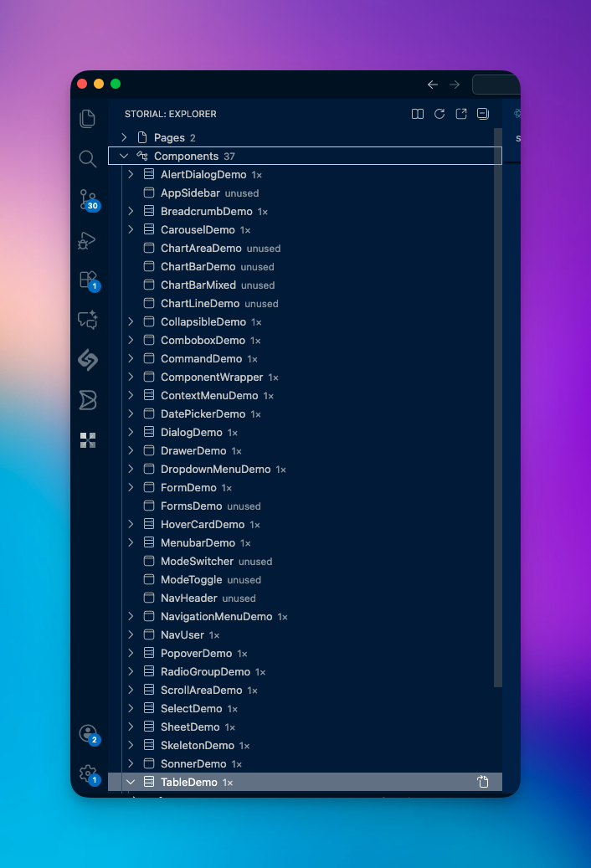
Task: Select the ModeToggle item
Action: coord(305,579)
